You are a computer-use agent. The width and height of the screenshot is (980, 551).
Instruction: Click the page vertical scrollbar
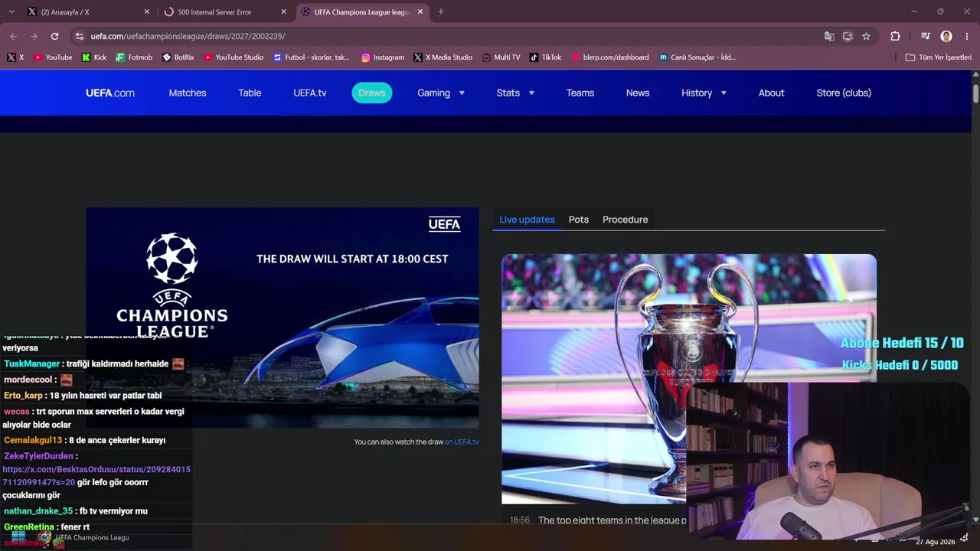(975, 93)
